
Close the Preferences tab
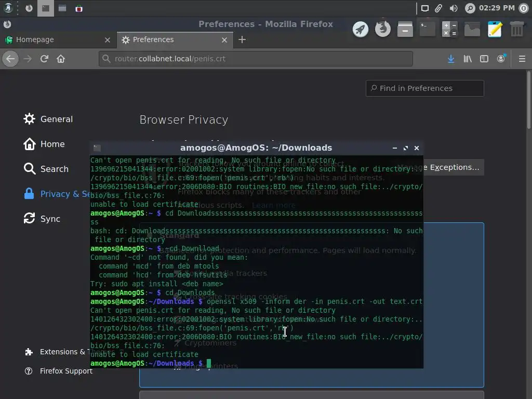coord(224,40)
